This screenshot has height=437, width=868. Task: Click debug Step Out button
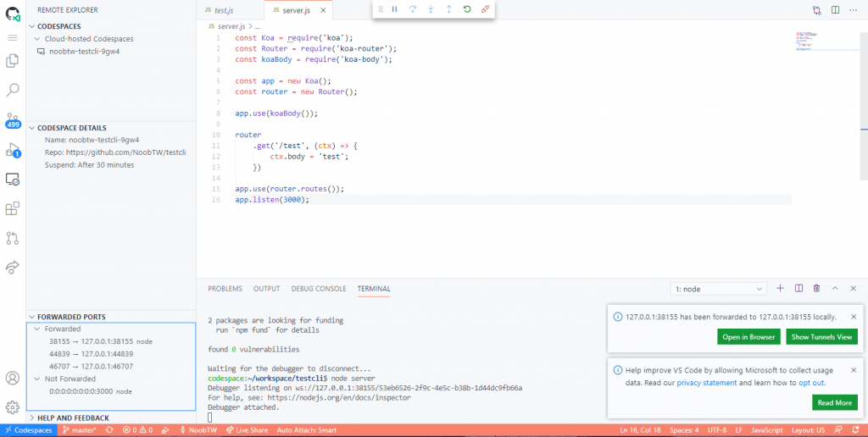coord(449,9)
